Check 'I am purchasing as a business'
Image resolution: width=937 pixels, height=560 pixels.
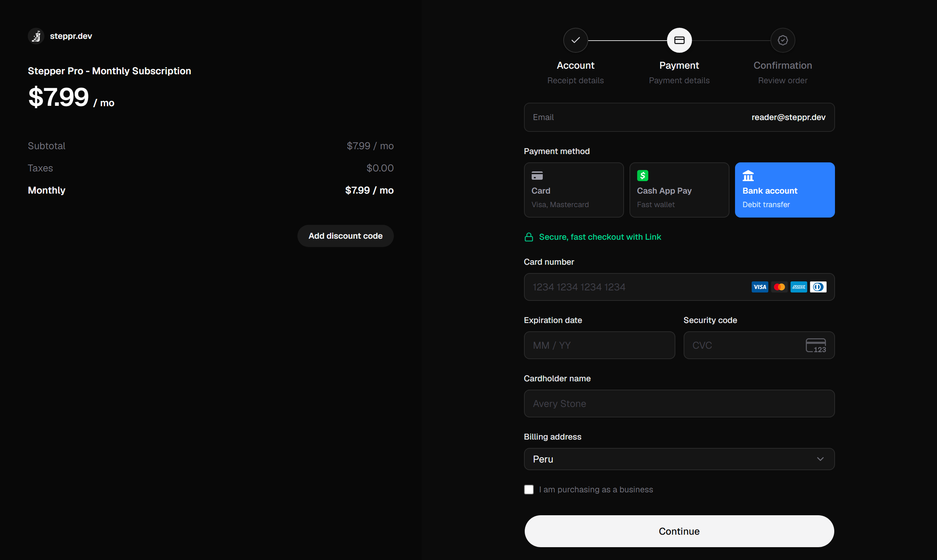coord(529,490)
